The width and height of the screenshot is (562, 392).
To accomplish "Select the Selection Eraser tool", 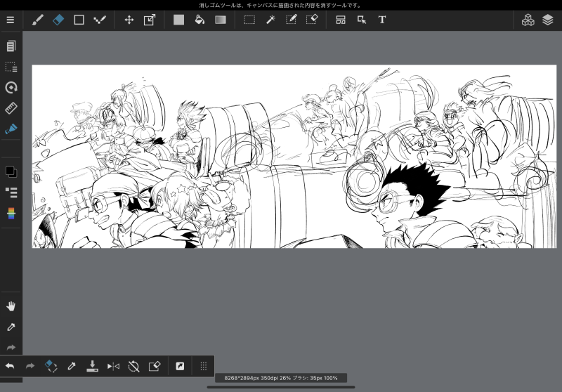I will [x=312, y=20].
